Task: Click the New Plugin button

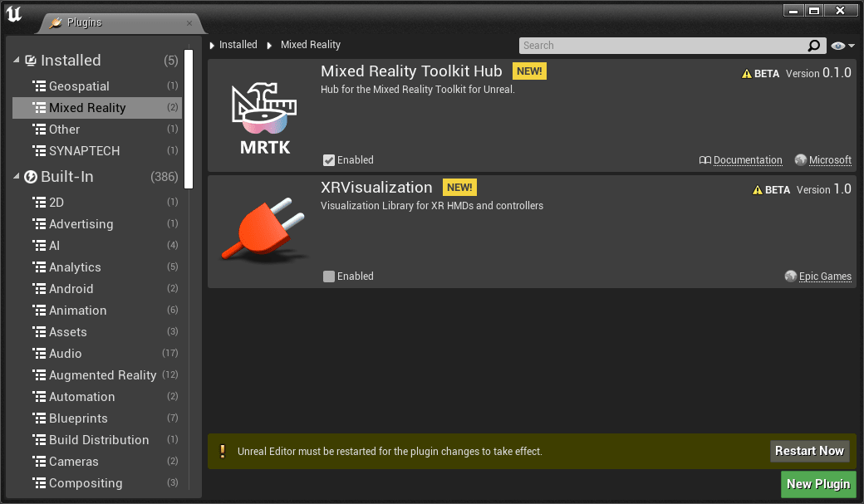Action: tap(818, 484)
